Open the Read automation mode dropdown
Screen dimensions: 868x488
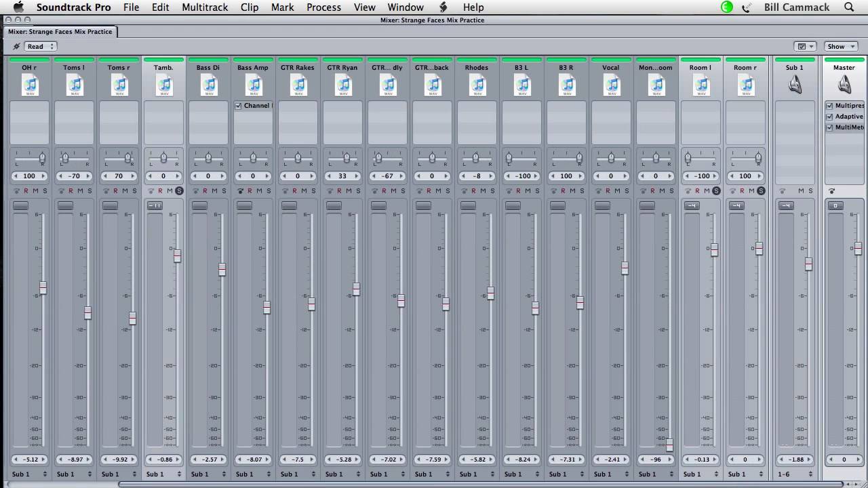coord(41,47)
